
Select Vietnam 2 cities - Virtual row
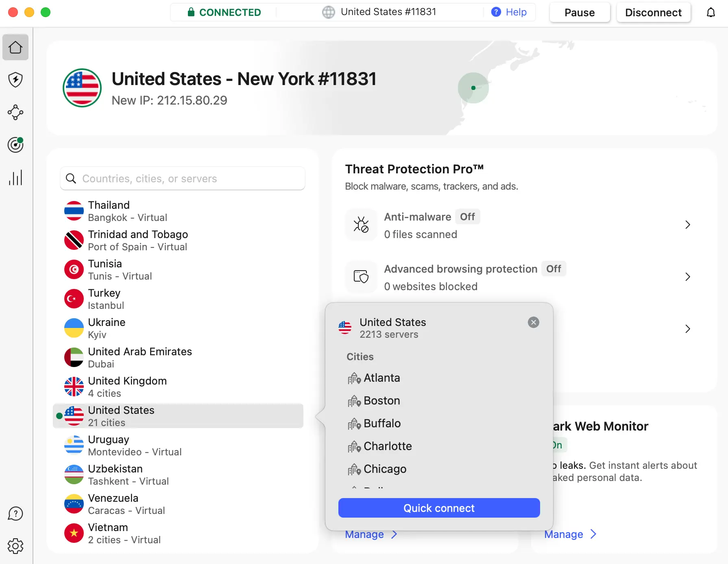(178, 533)
